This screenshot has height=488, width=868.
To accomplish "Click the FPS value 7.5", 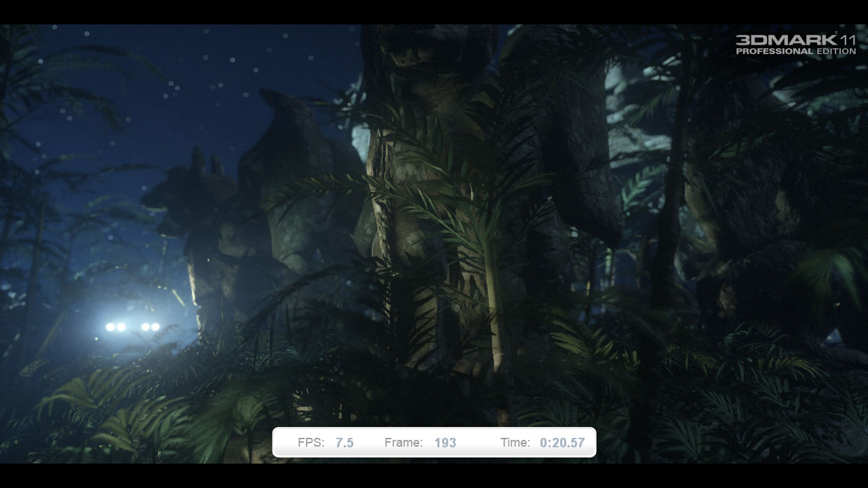I will pos(344,443).
